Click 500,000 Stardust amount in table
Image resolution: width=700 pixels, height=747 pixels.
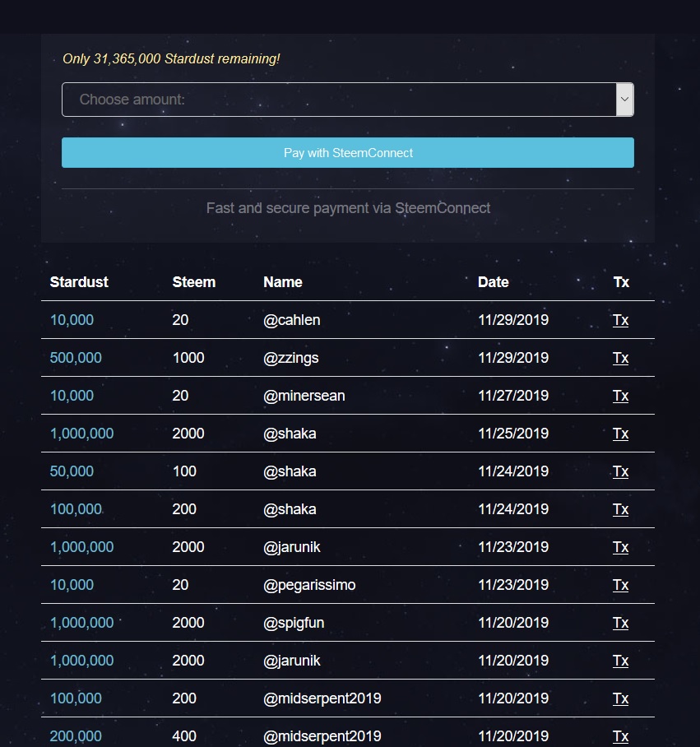coord(76,358)
